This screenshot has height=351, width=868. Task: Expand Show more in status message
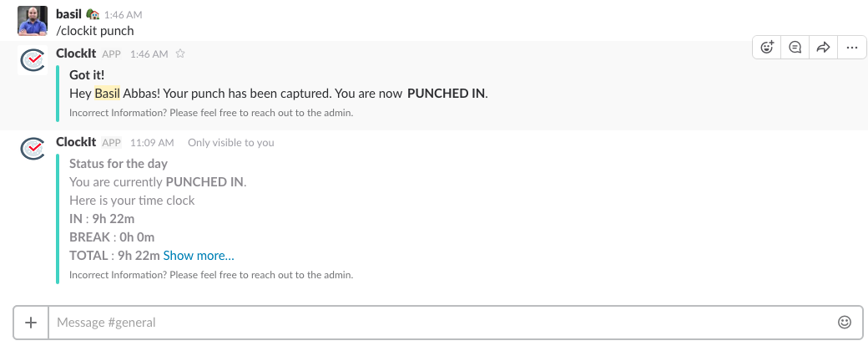(x=199, y=255)
